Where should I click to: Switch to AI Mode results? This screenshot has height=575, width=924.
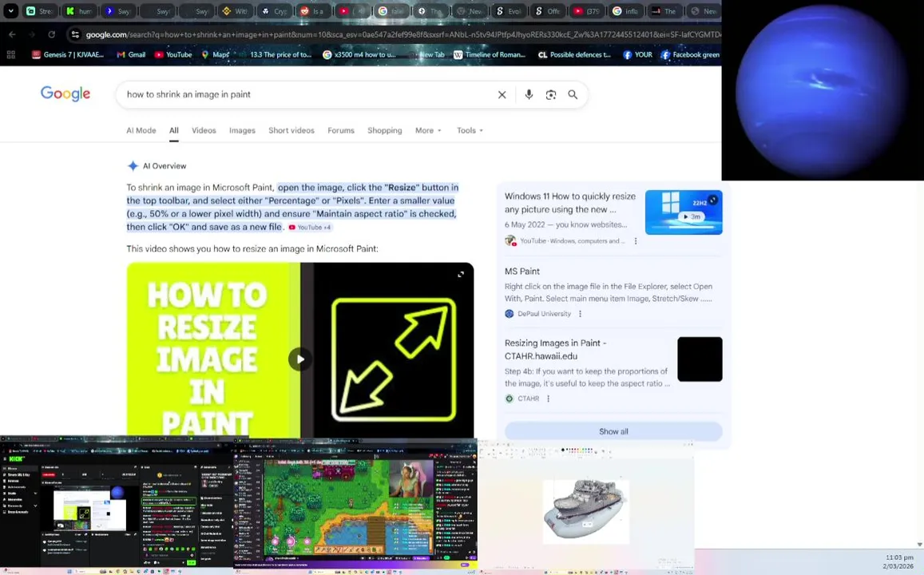pyautogui.click(x=141, y=130)
